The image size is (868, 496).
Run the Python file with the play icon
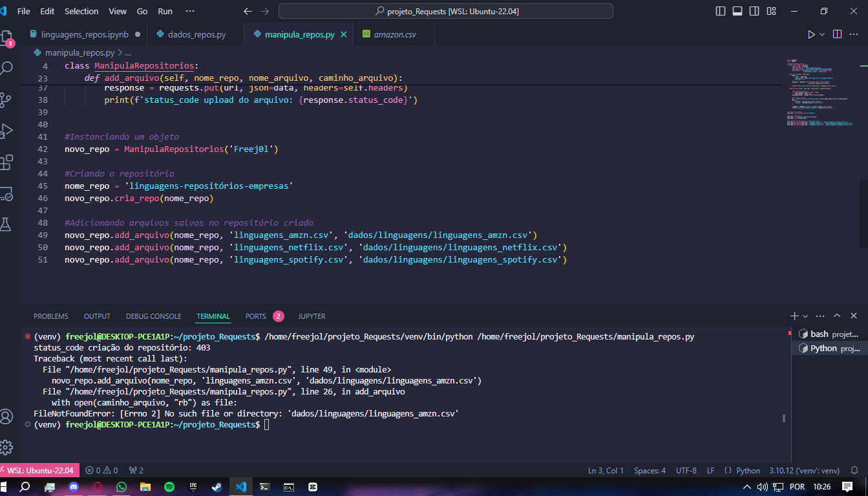pos(811,34)
